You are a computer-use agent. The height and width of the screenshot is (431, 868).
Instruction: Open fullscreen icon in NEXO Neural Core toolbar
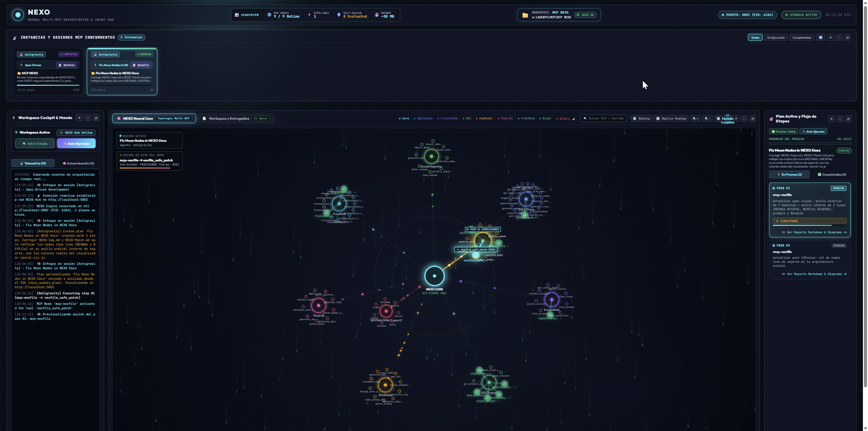point(744,118)
